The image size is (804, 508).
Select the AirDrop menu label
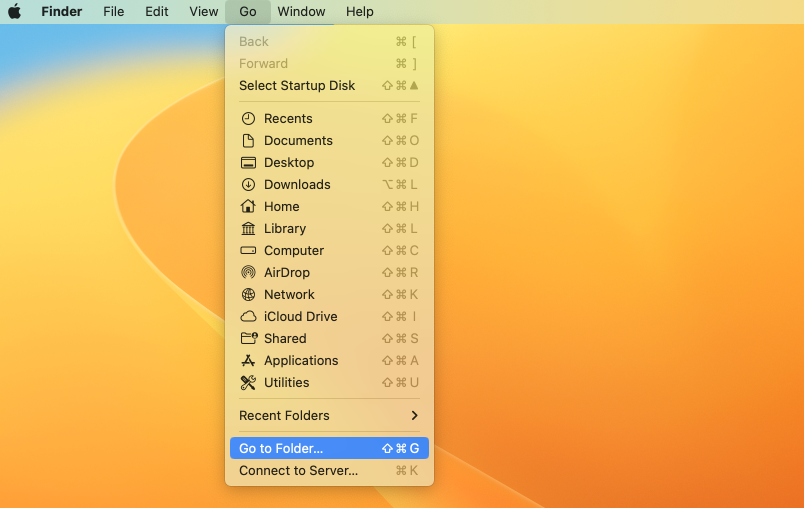point(287,273)
